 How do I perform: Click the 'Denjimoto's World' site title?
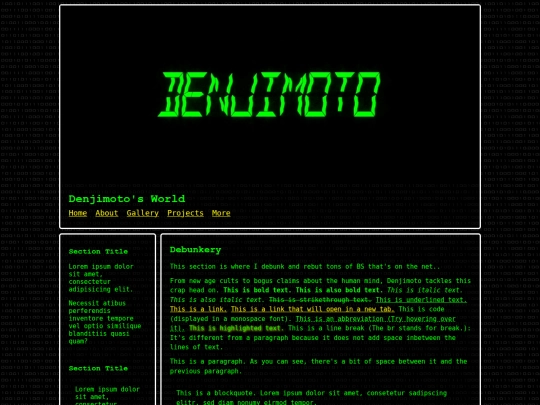click(126, 199)
